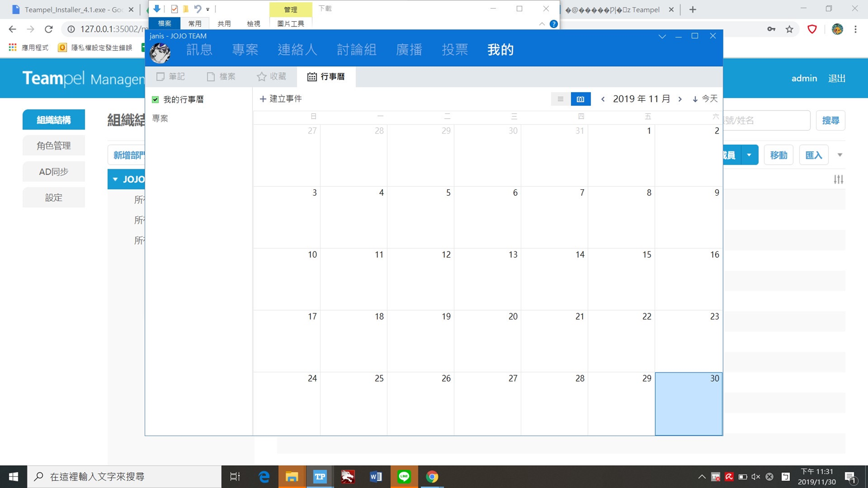The height and width of the screenshot is (488, 868).
Task: Click 建立事件 to create event
Action: coord(281,99)
